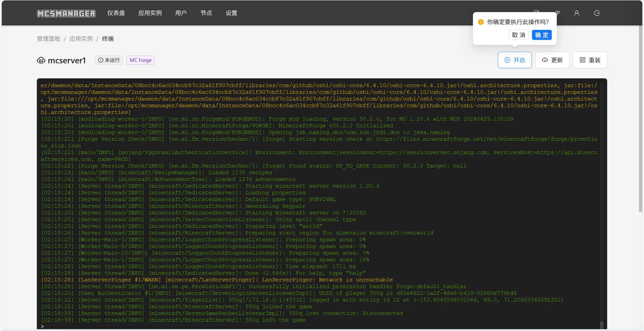
Task: Click the server icon beside mcserver1
Action: coord(41,60)
